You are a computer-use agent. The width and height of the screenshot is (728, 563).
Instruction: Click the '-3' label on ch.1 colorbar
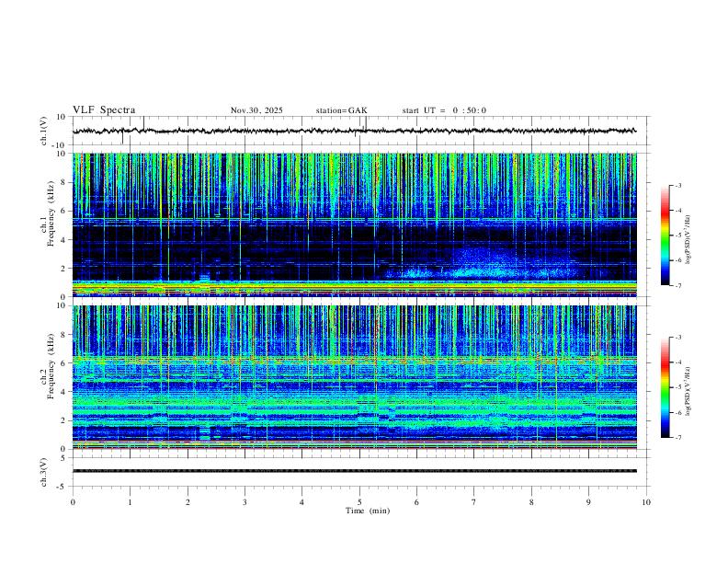point(677,185)
